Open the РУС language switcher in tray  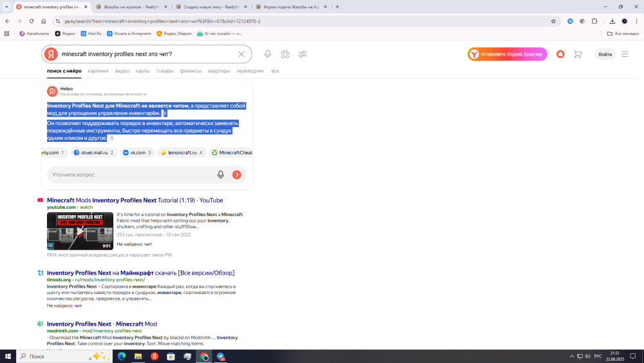point(598,357)
